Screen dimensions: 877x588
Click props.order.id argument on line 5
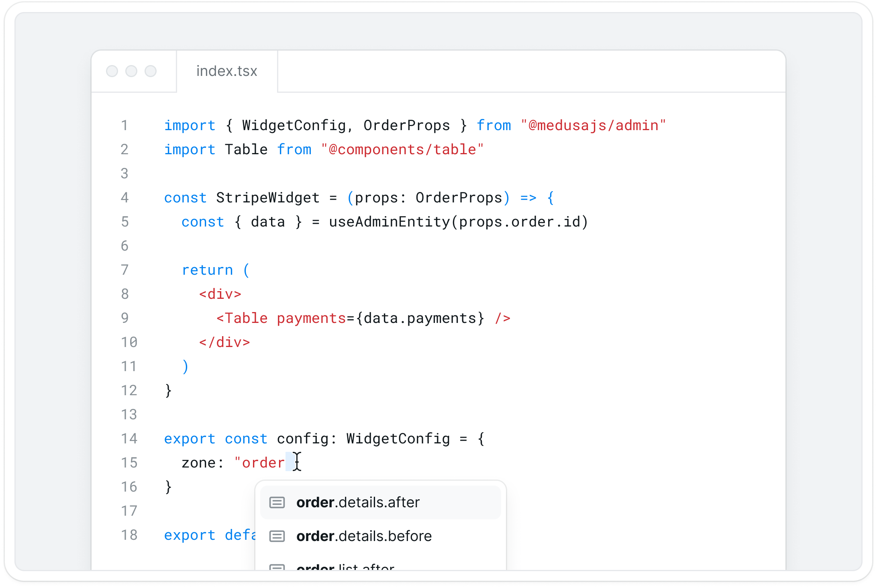pyautogui.click(x=520, y=222)
